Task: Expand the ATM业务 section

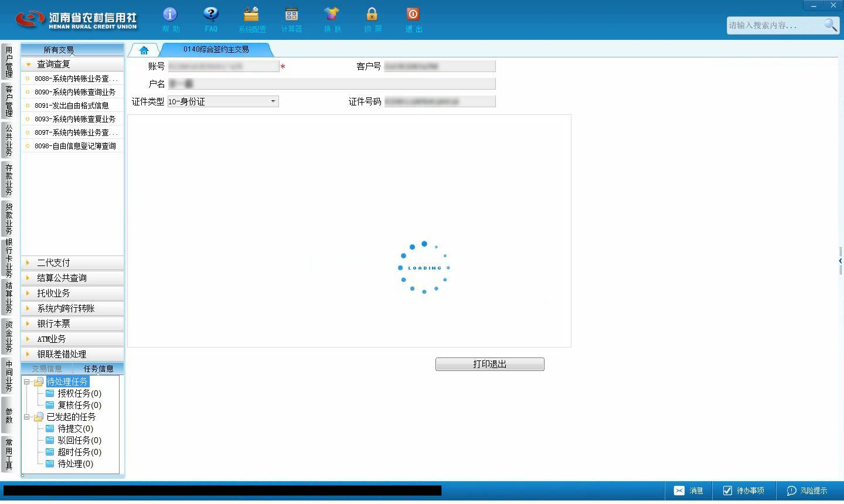Action: pos(72,339)
